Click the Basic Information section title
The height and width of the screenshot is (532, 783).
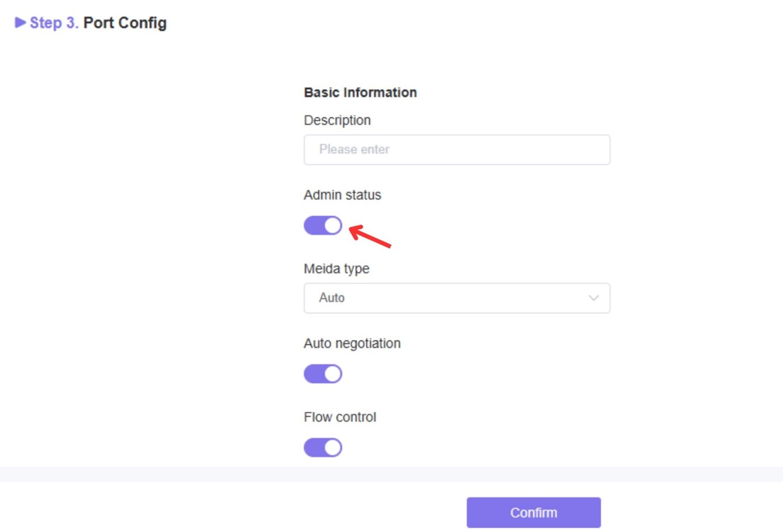tap(360, 93)
